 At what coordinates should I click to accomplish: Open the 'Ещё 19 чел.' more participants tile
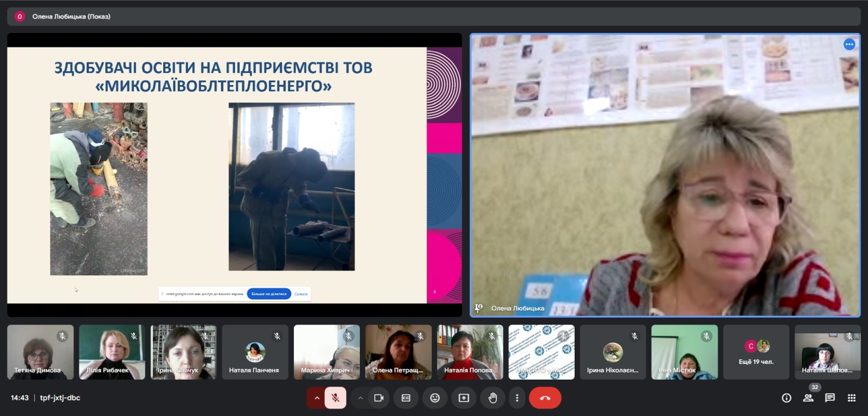point(756,352)
